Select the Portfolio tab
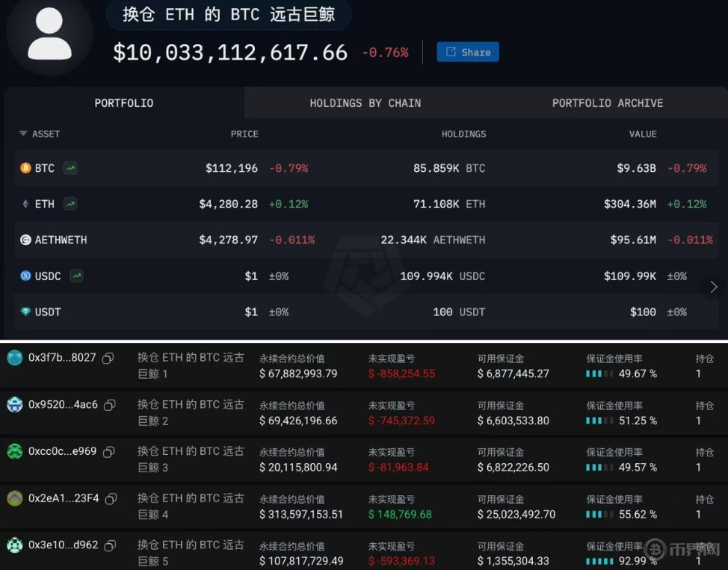Image resolution: width=728 pixels, height=570 pixels. point(124,103)
